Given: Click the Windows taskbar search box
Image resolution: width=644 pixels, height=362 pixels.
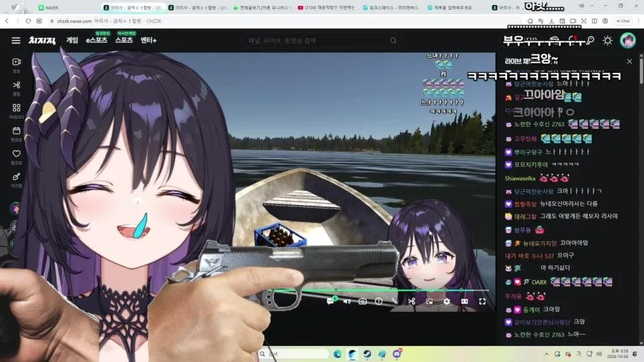Looking at the screenshot, I should [x=294, y=354].
